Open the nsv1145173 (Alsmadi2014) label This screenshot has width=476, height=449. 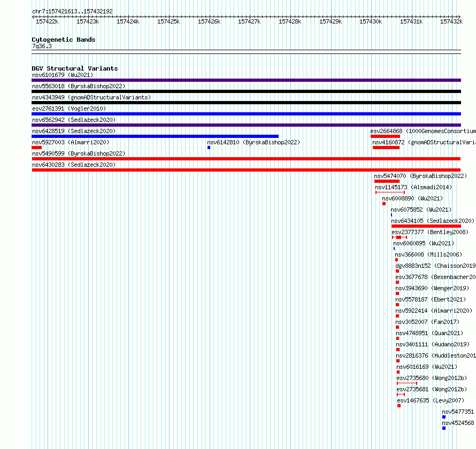[413, 187]
